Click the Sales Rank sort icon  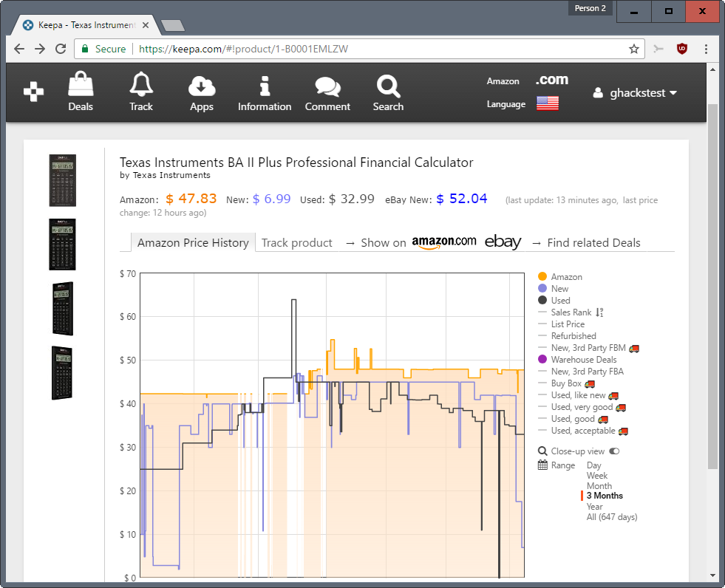tap(599, 312)
